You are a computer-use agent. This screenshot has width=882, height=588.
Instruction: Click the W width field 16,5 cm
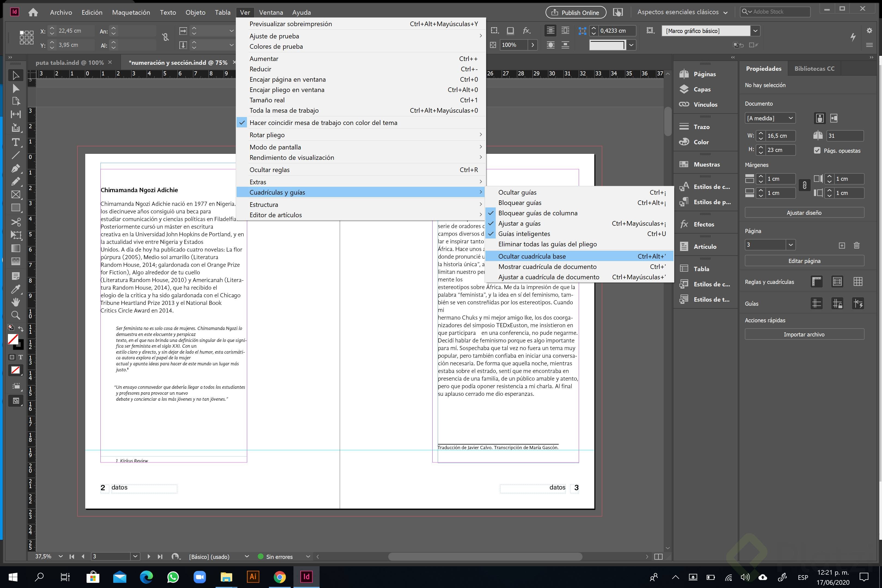(780, 136)
